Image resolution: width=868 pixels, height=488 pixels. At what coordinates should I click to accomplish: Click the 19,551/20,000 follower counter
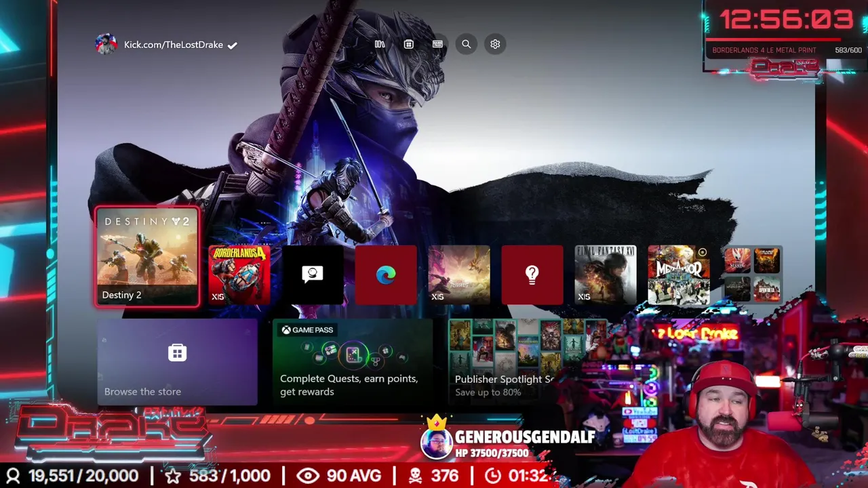83,476
